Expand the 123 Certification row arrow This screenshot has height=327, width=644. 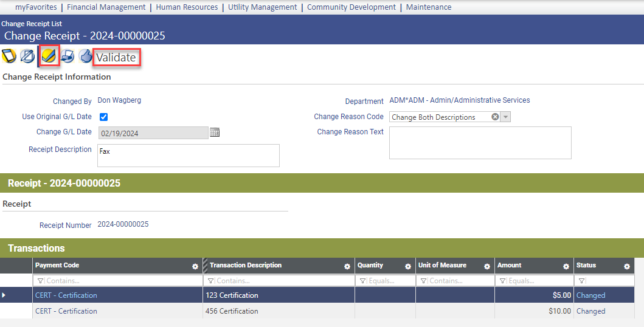click(x=4, y=295)
